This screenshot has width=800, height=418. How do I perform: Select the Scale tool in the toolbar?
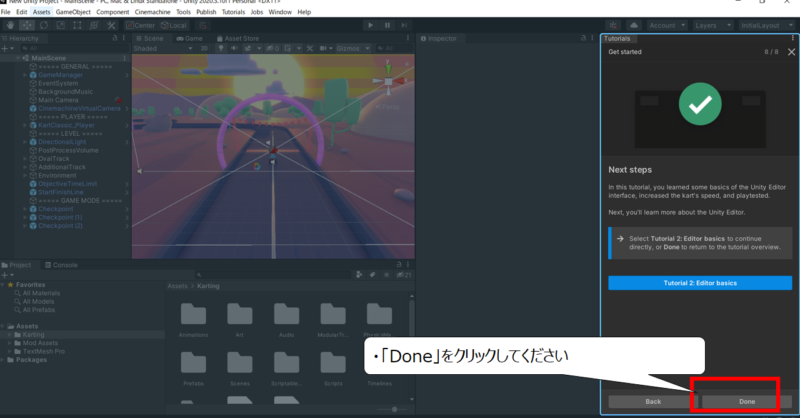[x=61, y=25]
